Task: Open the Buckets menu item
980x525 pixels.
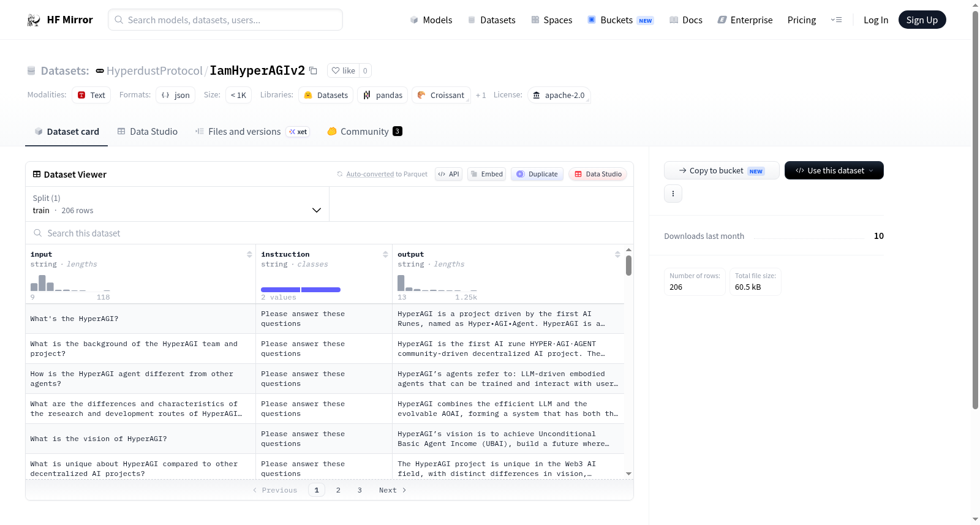Action: click(620, 20)
